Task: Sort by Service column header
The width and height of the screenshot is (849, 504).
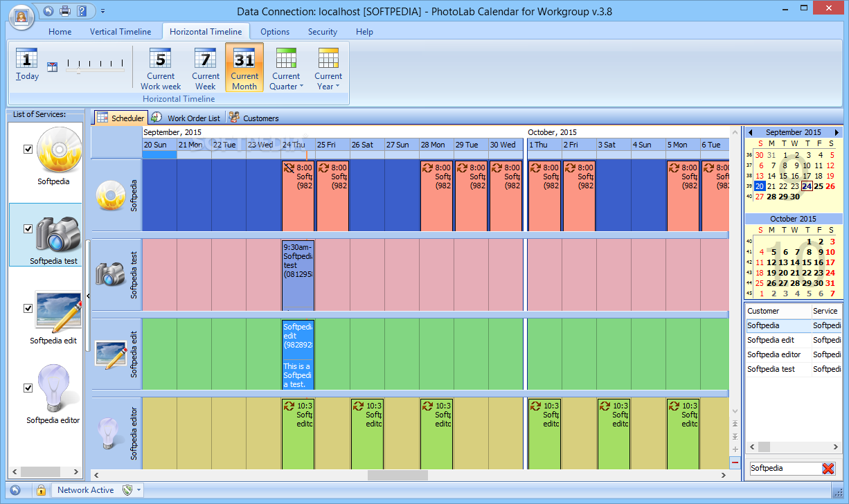Action: click(827, 311)
